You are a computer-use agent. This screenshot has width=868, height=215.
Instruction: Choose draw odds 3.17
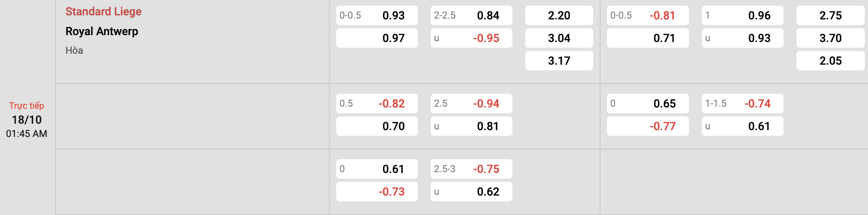pyautogui.click(x=559, y=61)
